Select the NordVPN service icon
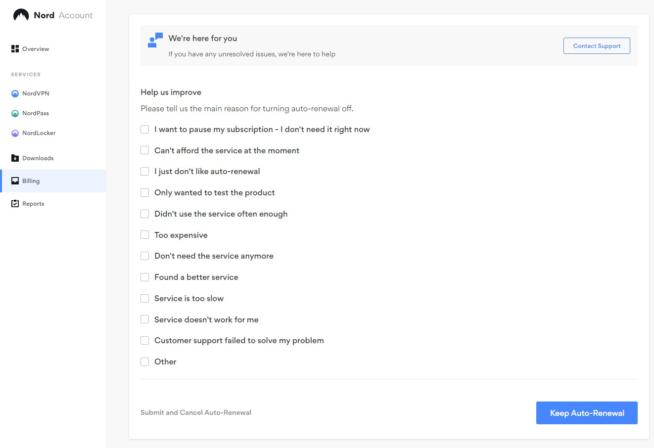 [15, 93]
